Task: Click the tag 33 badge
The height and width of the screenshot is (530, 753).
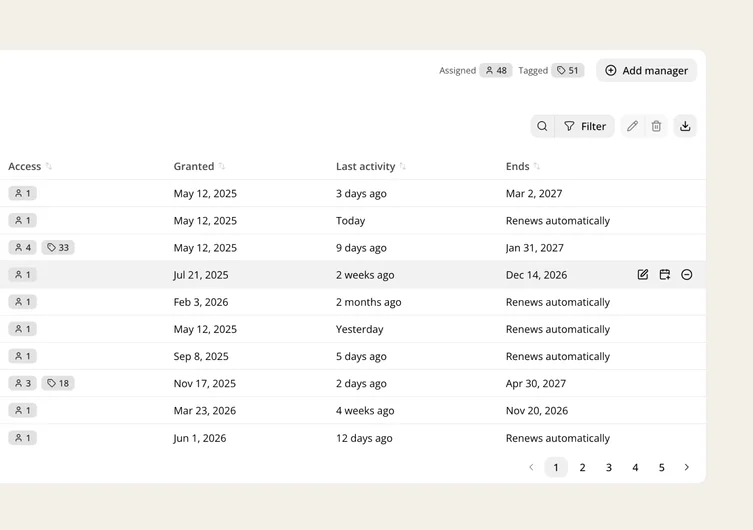Action: [58, 248]
